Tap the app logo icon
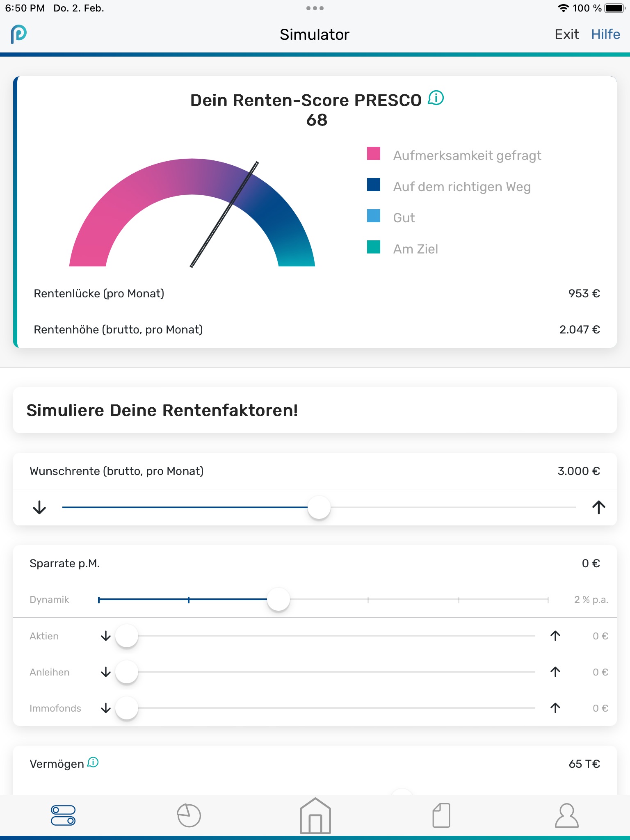630x840 pixels. tap(19, 34)
